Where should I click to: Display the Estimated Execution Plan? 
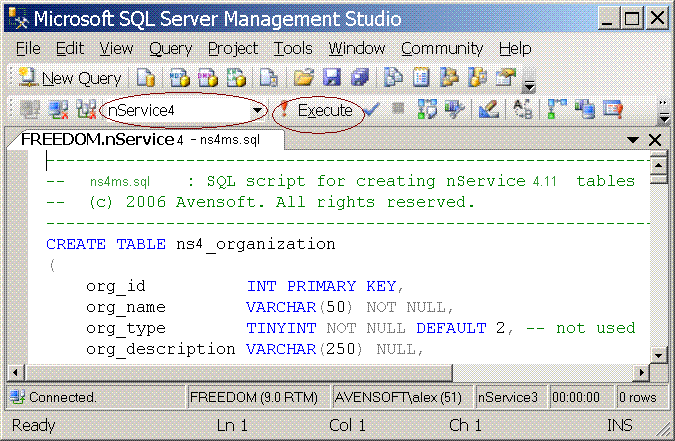tap(427, 109)
